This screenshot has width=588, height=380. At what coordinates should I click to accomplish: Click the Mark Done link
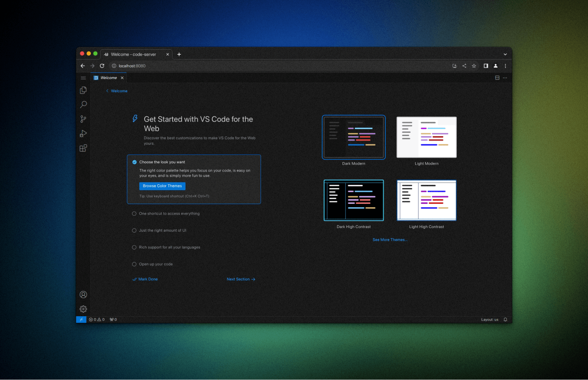point(145,279)
